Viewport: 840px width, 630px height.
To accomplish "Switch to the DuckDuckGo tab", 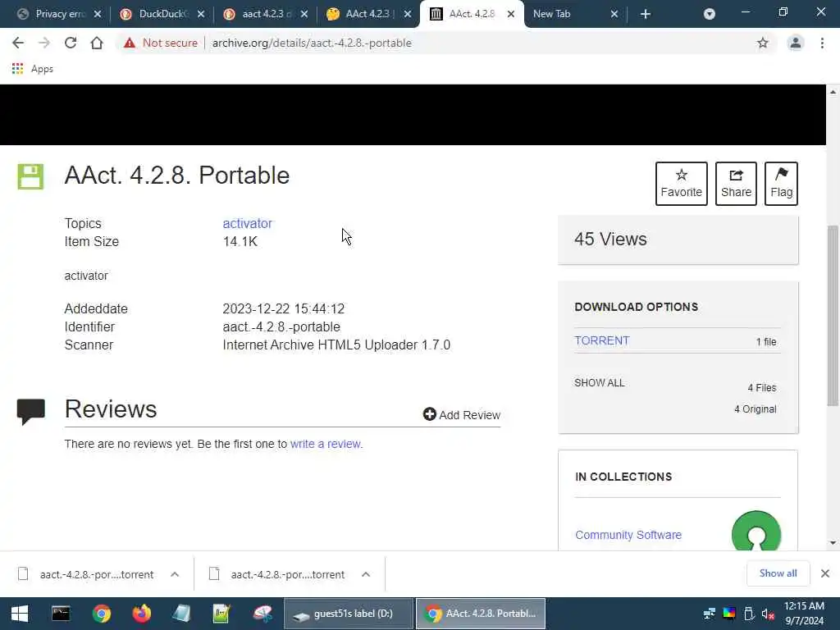I will pyautogui.click(x=161, y=14).
